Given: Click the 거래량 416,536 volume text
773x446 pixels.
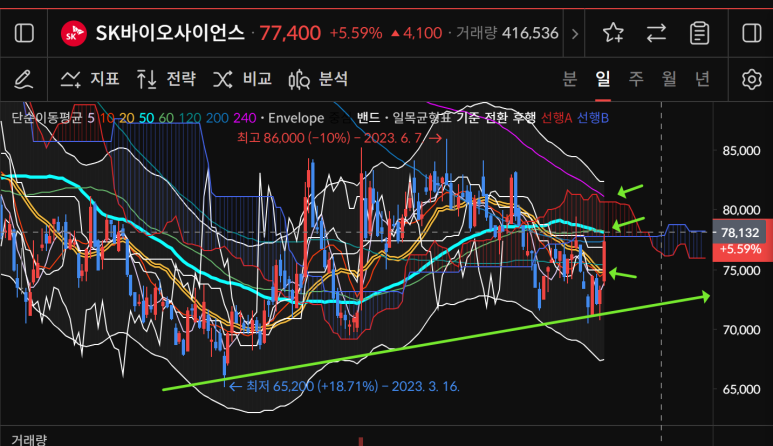Looking at the screenshot, I should [x=507, y=34].
